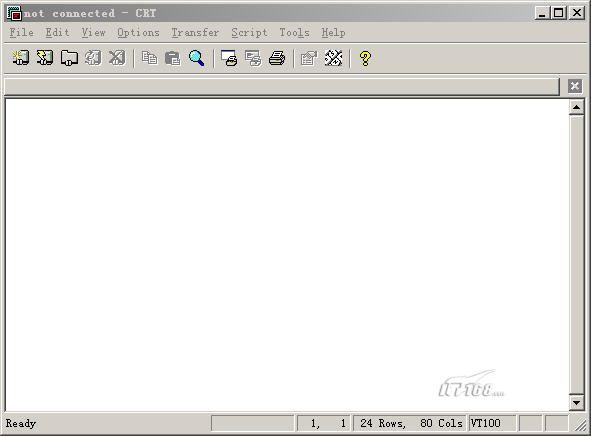The width and height of the screenshot is (591, 436).
Task: Click the Paste toolbar icon
Action: tap(173, 58)
